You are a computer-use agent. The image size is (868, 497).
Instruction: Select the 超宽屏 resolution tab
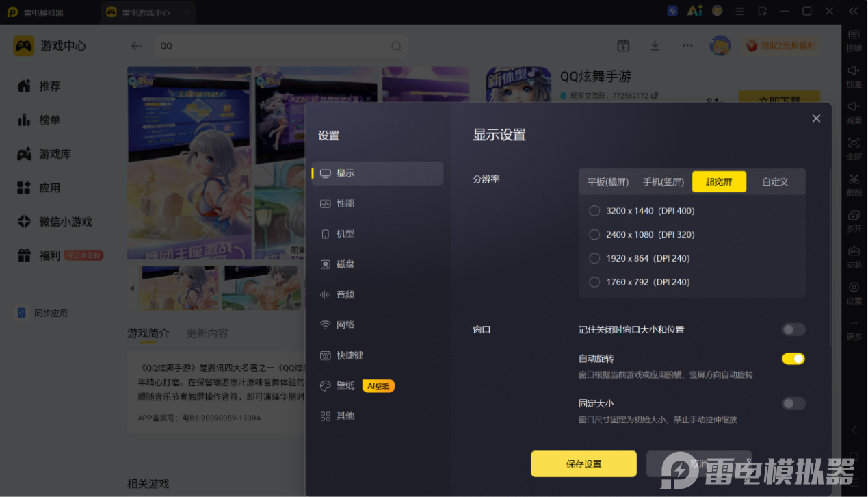719,181
